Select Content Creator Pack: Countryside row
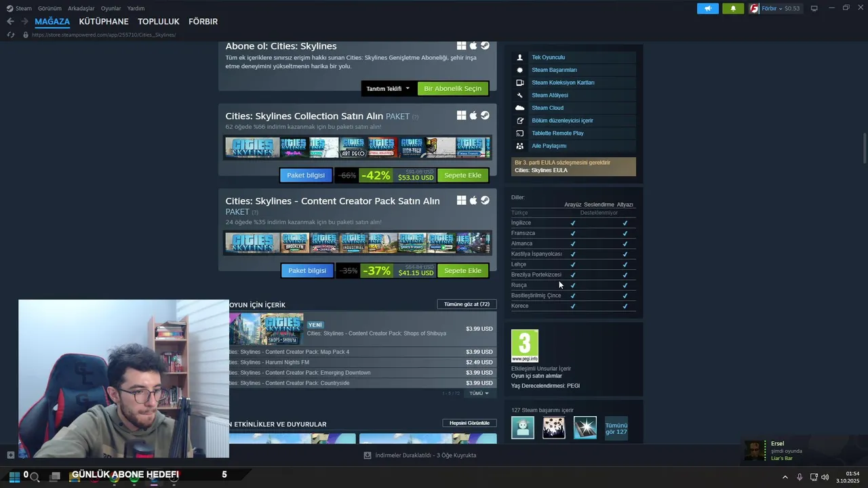The width and height of the screenshot is (868, 488). (363, 383)
